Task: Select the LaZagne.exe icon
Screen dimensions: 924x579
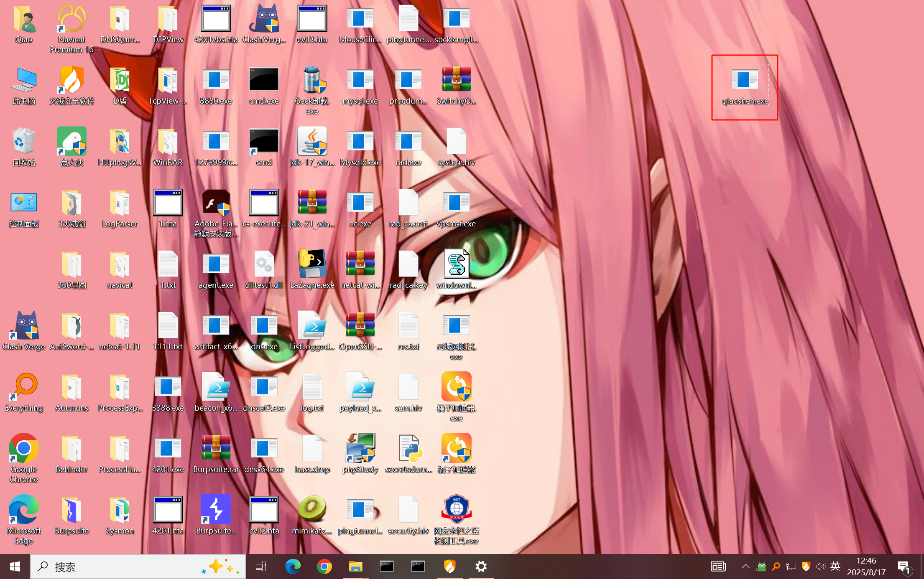Action: coord(312,264)
